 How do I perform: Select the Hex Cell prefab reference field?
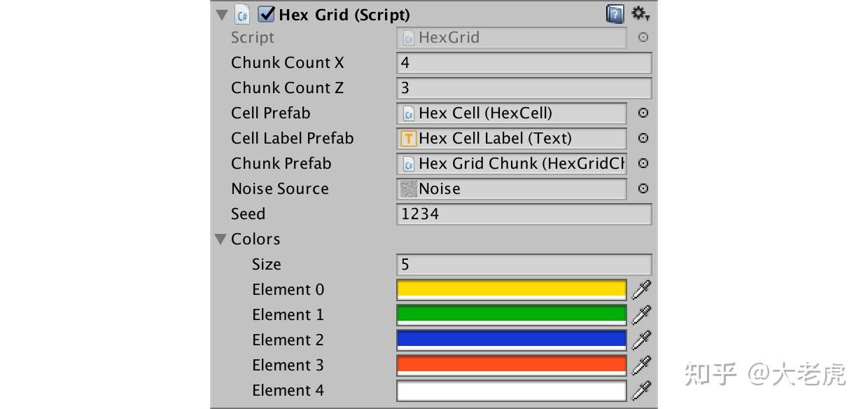[x=511, y=113]
